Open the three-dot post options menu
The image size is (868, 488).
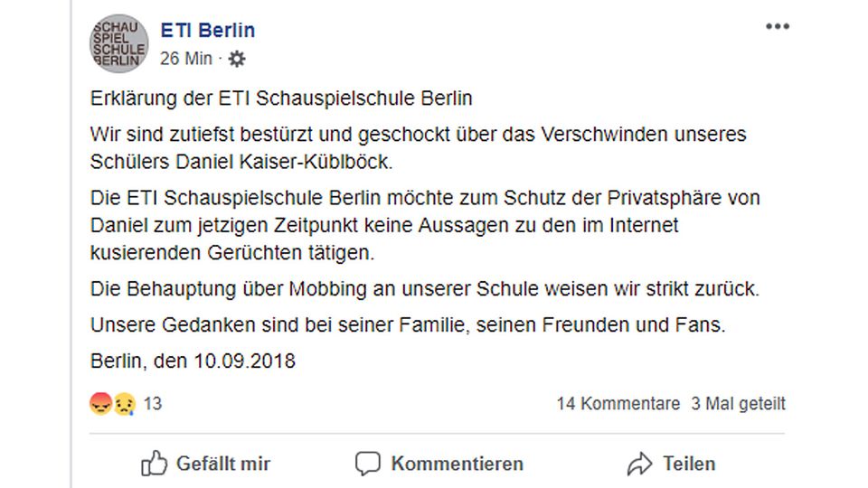click(778, 27)
